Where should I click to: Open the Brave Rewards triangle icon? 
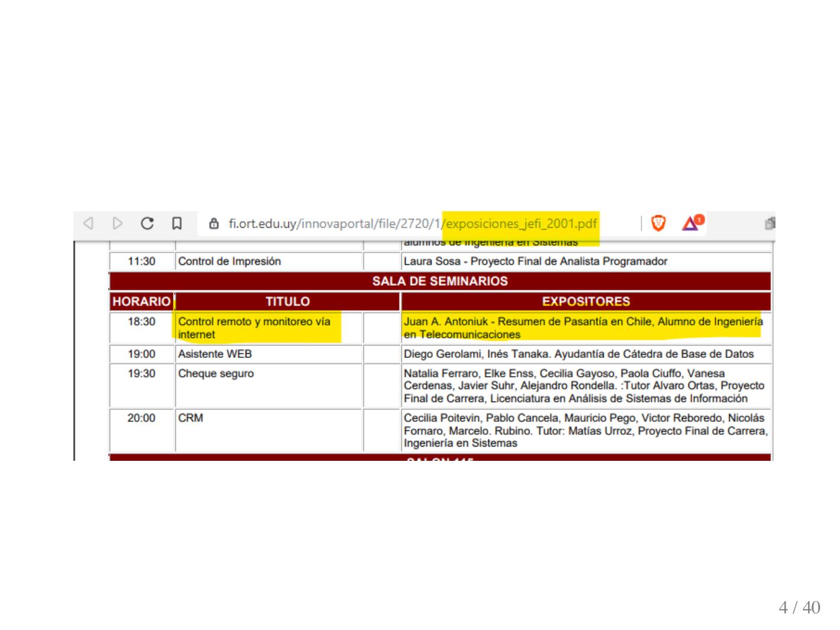[691, 223]
